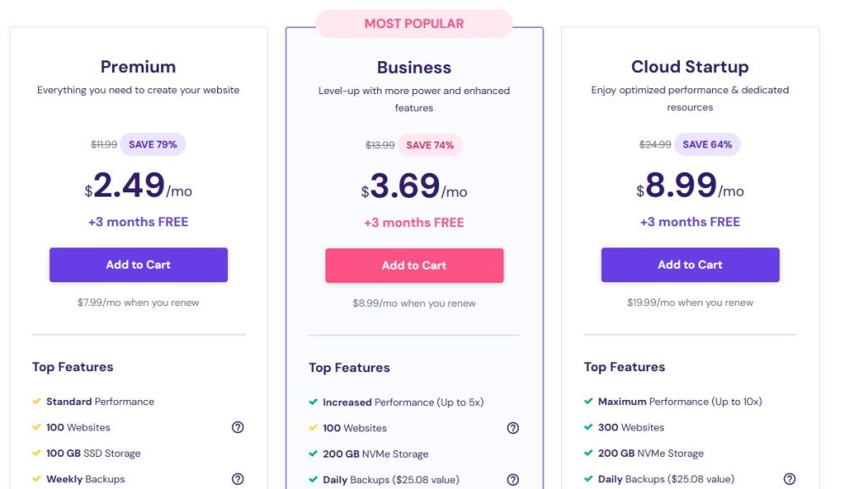Open help icon for Premium 100 Websites
Viewport: 868px width, 489px height.
tap(237, 427)
